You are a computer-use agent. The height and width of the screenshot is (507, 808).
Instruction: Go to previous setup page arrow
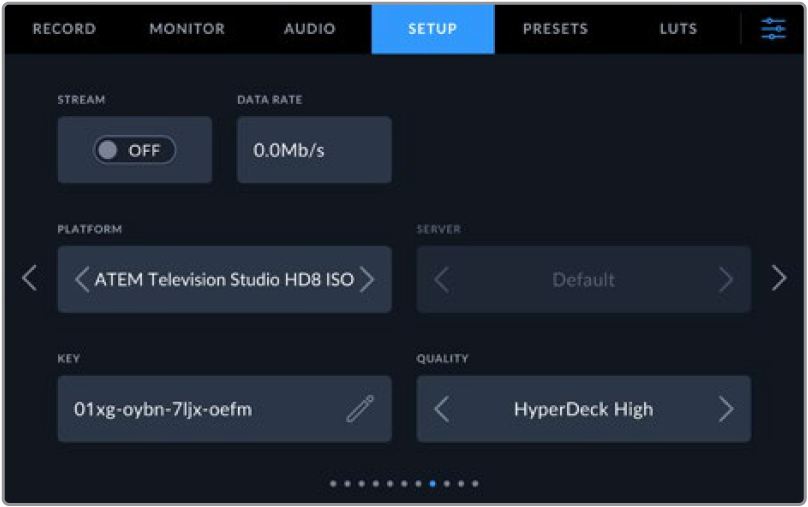[29, 278]
